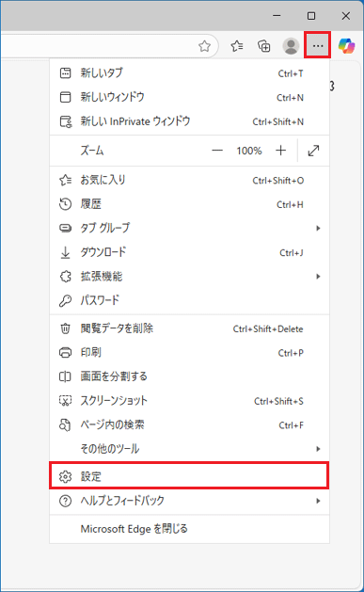
Task: Choose 閲覧データを削除 label
Action: pos(117,328)
